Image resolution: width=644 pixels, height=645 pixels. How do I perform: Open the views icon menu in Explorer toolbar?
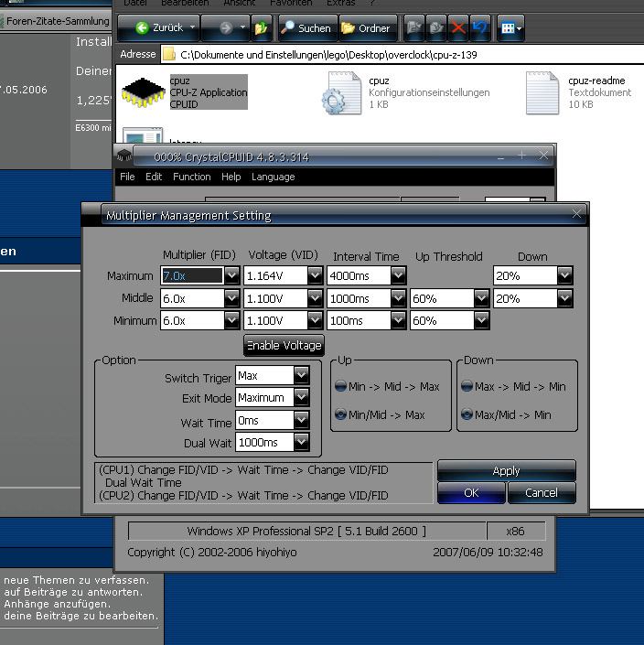pos(510,28)
